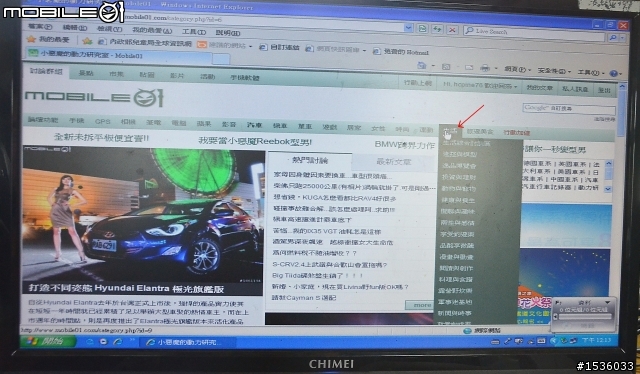Click the network tray icon beside the clock
The image size is (640, 374).
[x=573, y=341]
